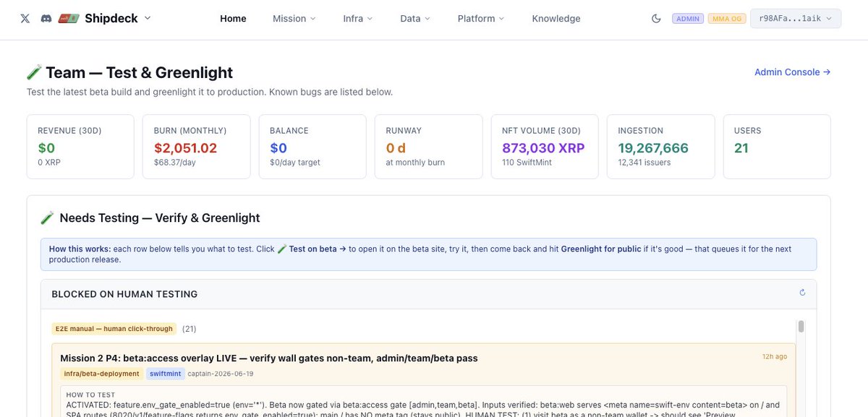Click the (21) item count
Screen dimensions: 868x417
tap(189, 329)
